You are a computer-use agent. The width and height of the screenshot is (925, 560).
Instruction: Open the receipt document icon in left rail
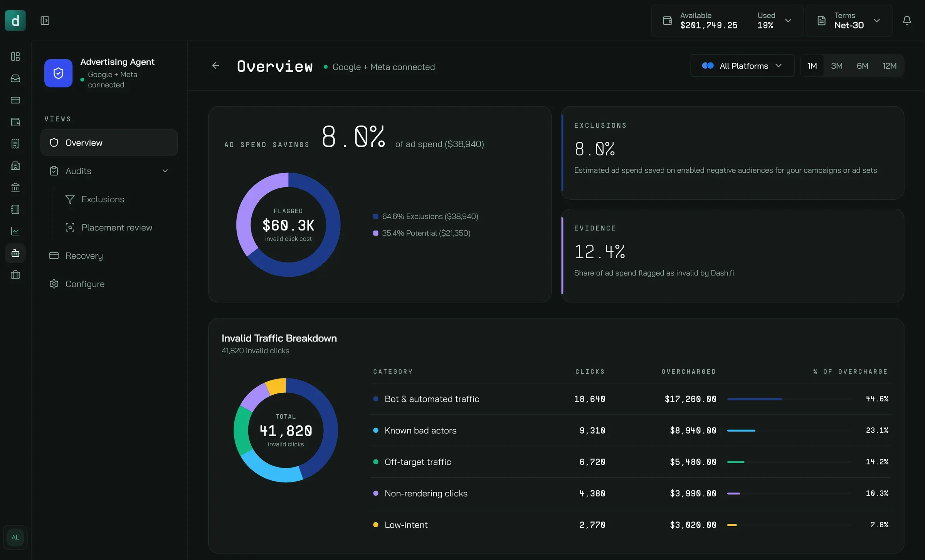(x=15, y=144)
